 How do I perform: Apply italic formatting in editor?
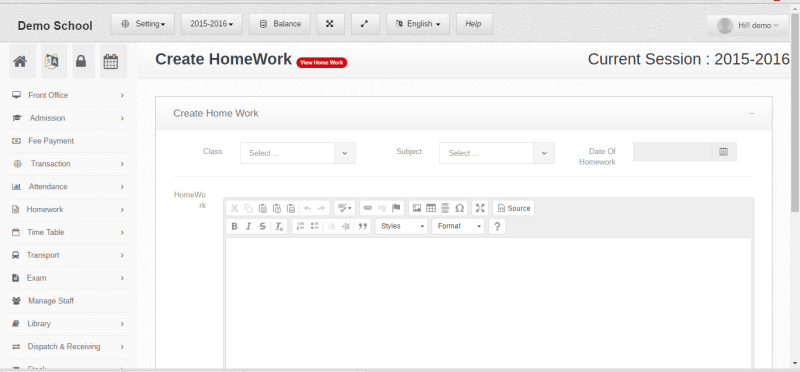coord(248,227)
